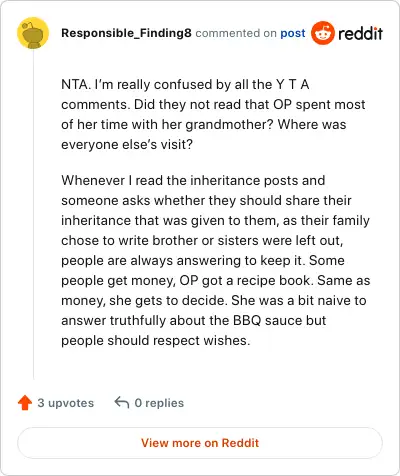Open the blue "post" link
The height and width of the screenshot is (476, 400).
pyautogui.click(x=293, y=33)
